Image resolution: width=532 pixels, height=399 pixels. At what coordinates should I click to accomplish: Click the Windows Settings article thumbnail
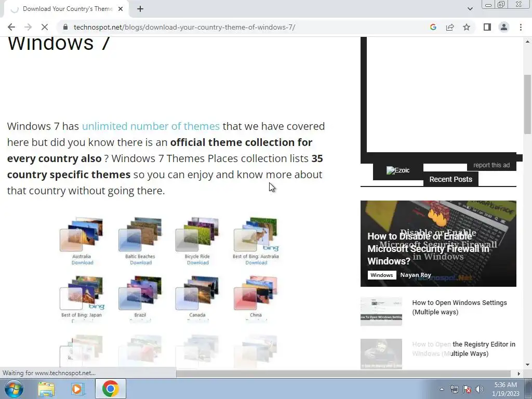(x=381, y=312)
